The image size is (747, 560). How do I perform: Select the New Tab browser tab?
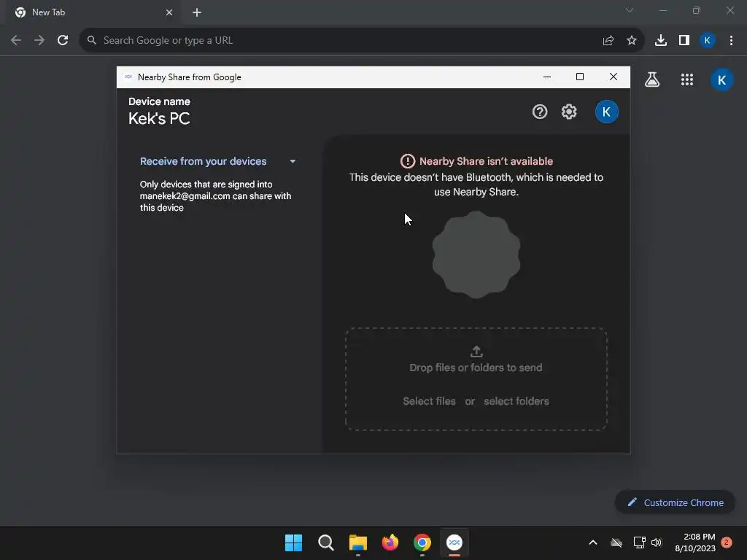pos(94,12)
